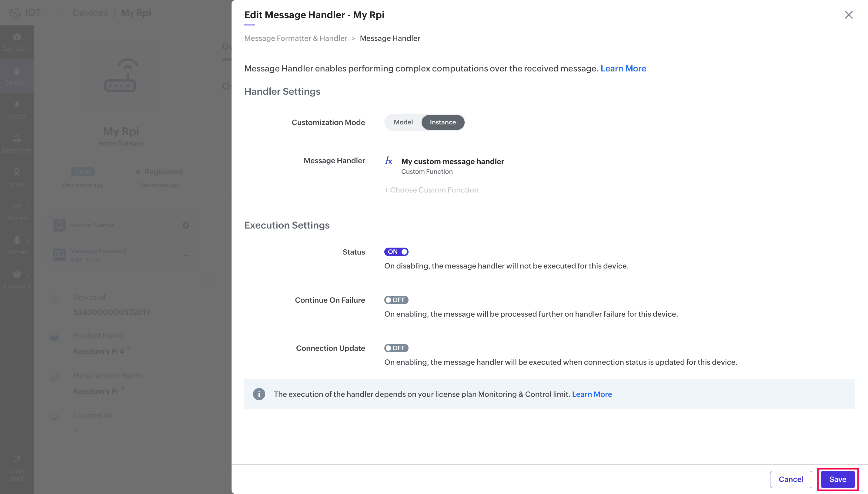Click the info icon in license notice

pyautogui.click(x=259, y=394)
